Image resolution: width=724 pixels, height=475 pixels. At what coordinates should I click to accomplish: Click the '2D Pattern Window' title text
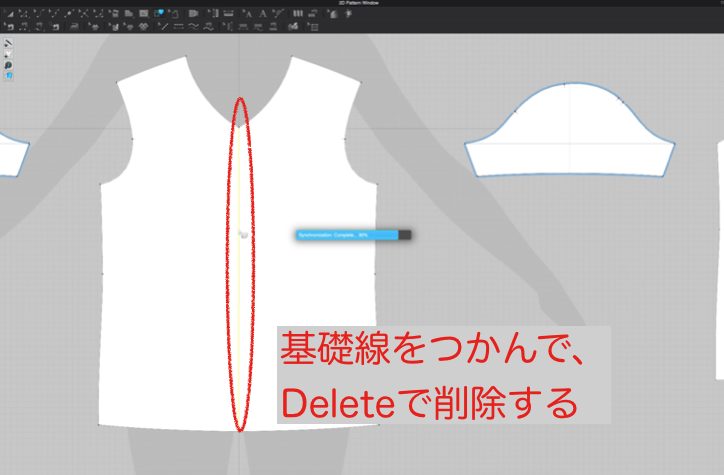pos(359,3)
